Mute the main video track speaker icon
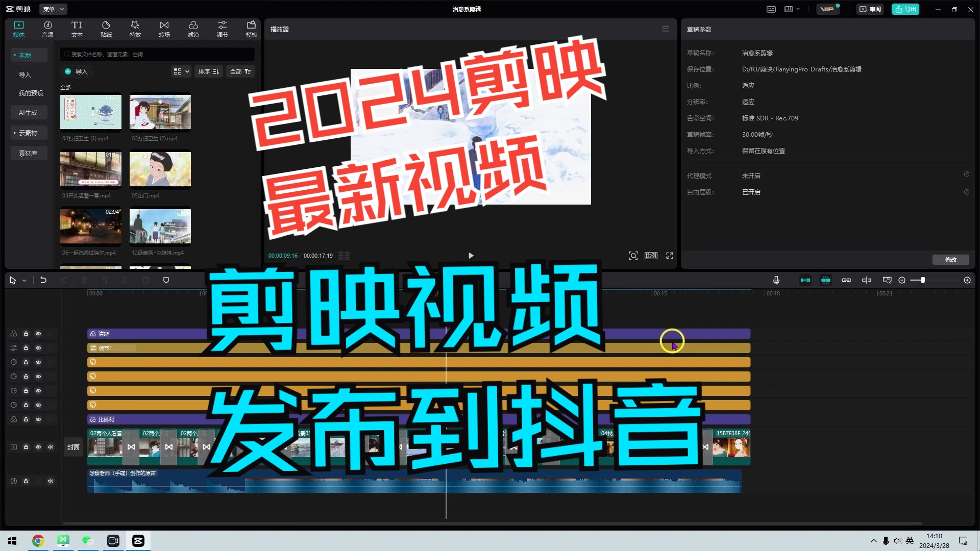This screenshot has height=551, width=980. click(51, 447)
